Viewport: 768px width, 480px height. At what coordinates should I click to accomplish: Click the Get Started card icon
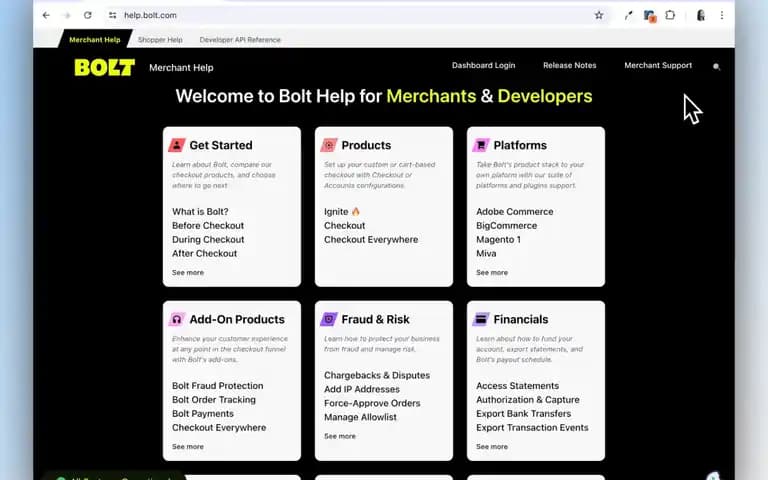tap(176, 145)
